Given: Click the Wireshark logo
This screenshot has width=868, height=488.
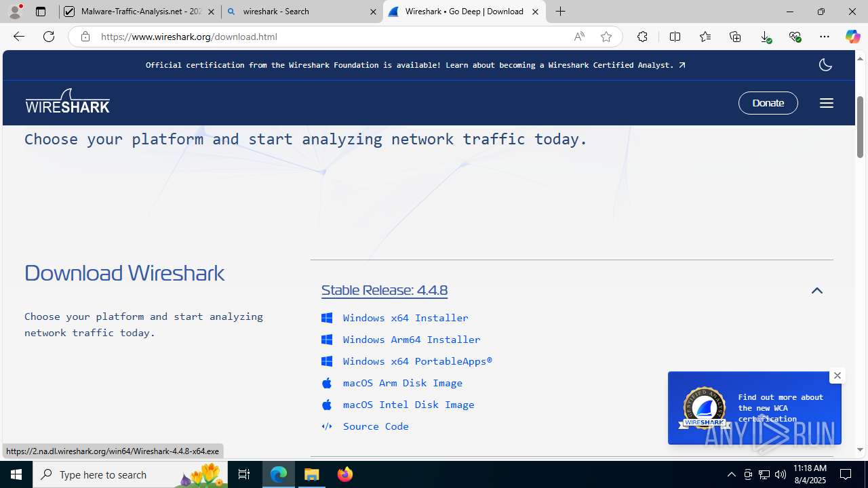Looking at the screenshot, I should (68, 101).
